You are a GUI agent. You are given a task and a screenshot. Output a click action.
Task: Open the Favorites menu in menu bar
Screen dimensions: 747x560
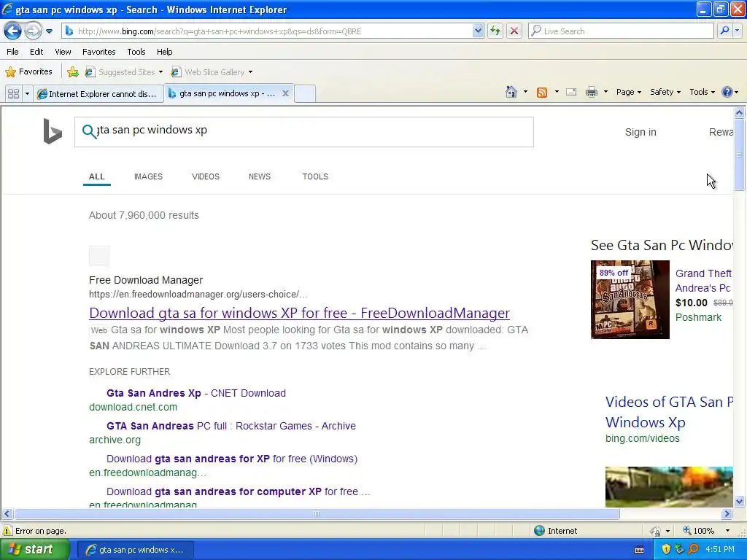click(98, 52)
